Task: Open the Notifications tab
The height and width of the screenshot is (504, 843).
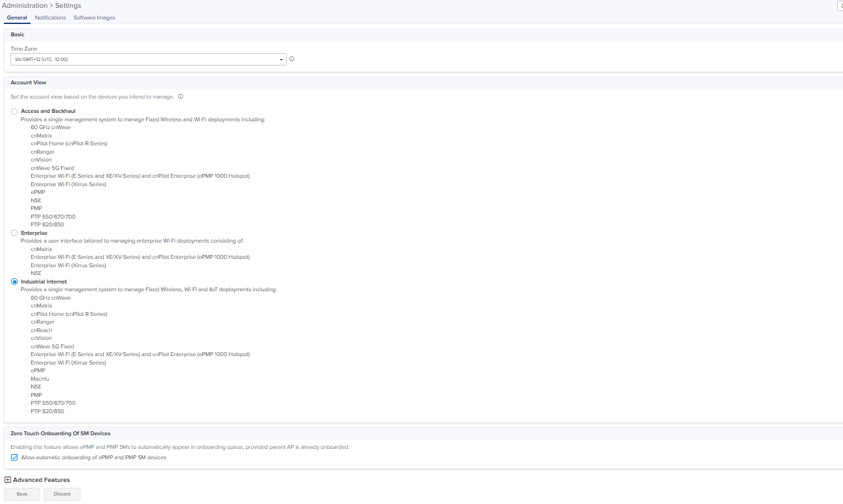Action: pyautogui.click(x=50, y=18)
